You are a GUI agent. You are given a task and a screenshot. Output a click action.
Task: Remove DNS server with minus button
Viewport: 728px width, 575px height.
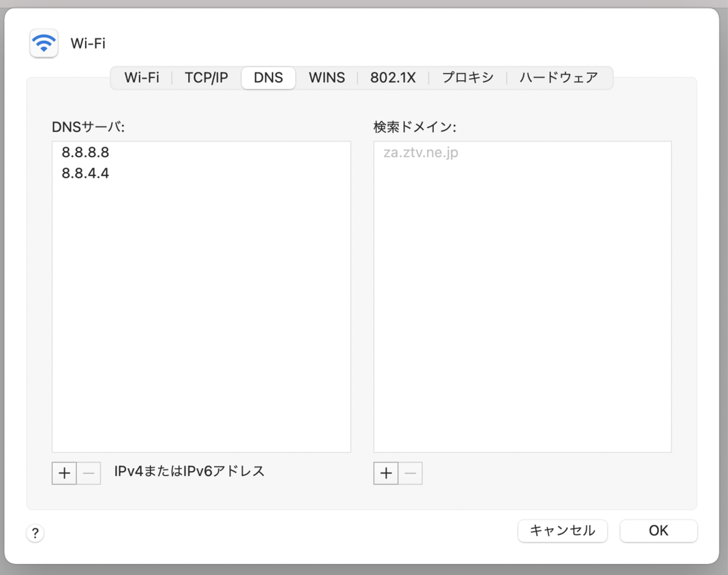coord(89,473)
